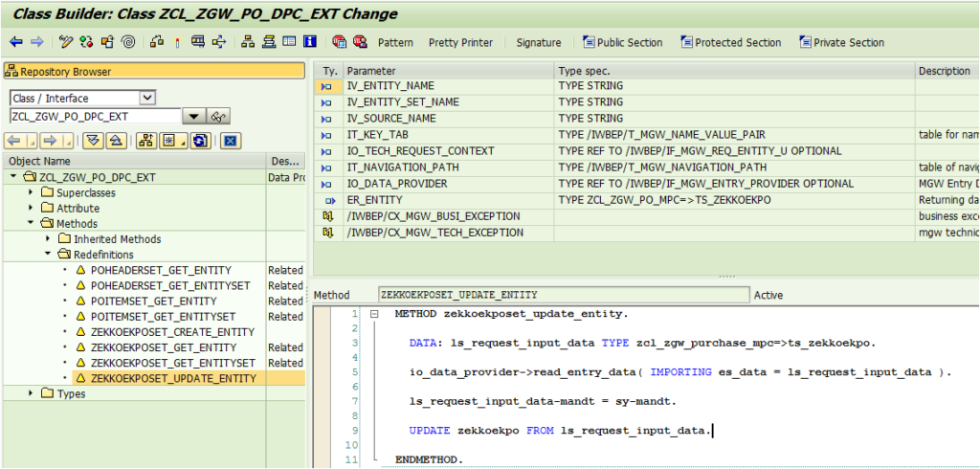Click the Pattern button
The height and width of the screenshot is (469, 980).
click(395, 42)
